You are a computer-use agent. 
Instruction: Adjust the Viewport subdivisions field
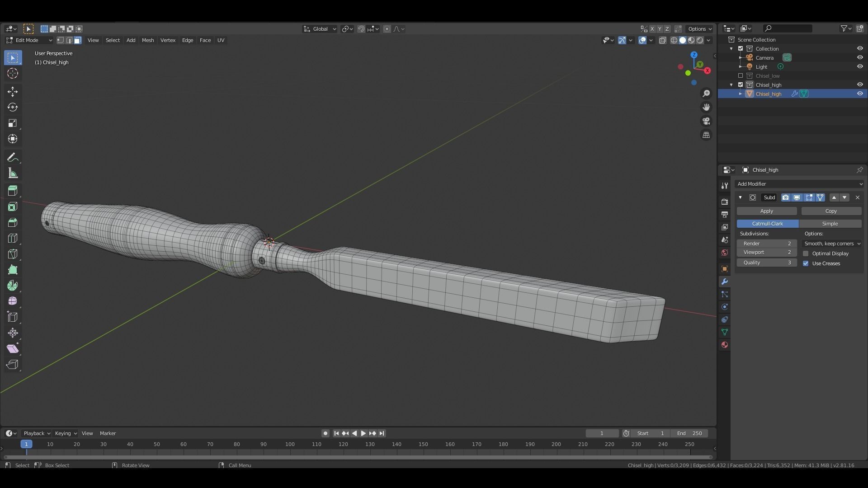tap(767, 253)
